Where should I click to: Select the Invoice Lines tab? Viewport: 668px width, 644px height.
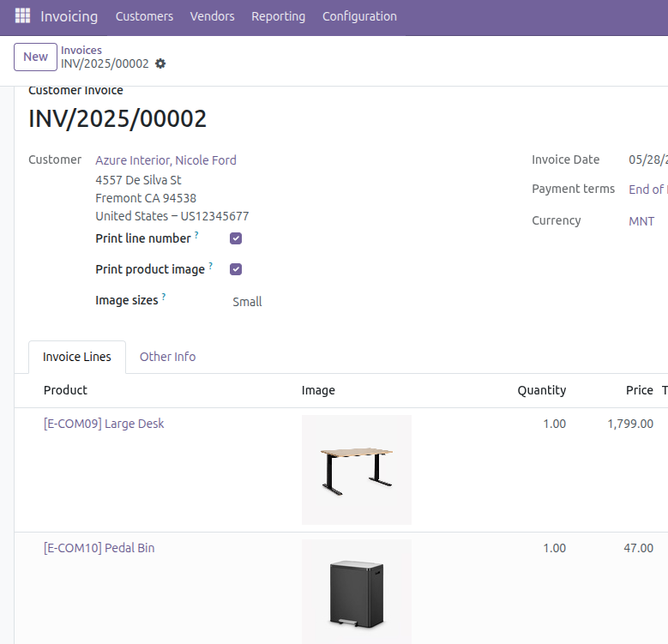(x=76, y=357)
